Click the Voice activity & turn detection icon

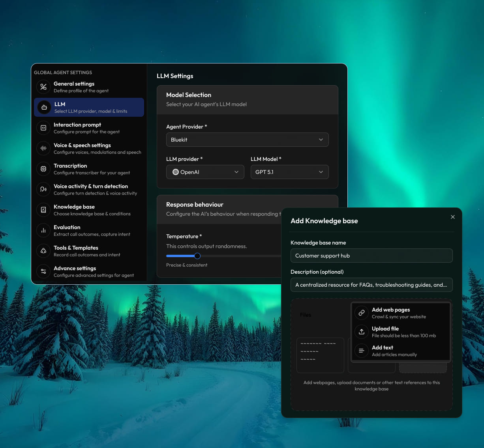[x=43, y=189]
